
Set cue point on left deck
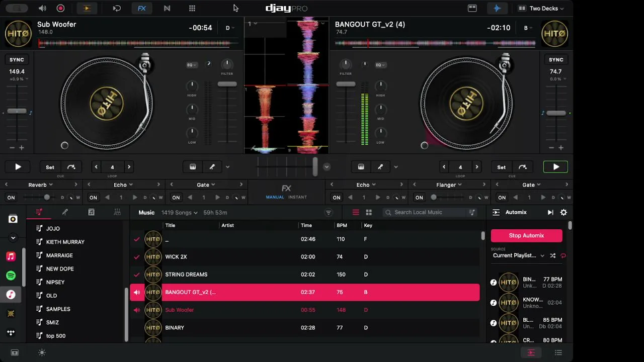(x=50, y=167)
